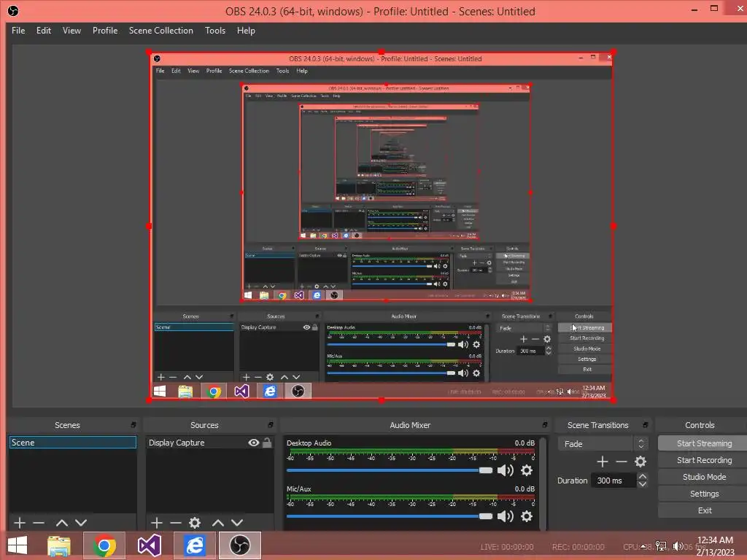747x560 pixels.
Task: Click Audio Mixer vertical scrollbar
Action: coord(543,482)
